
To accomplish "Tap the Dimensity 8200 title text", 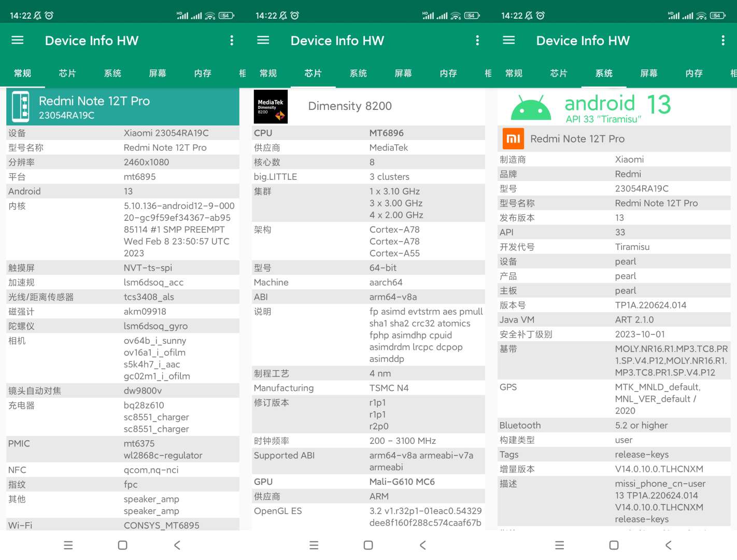I will pos(350,106).
